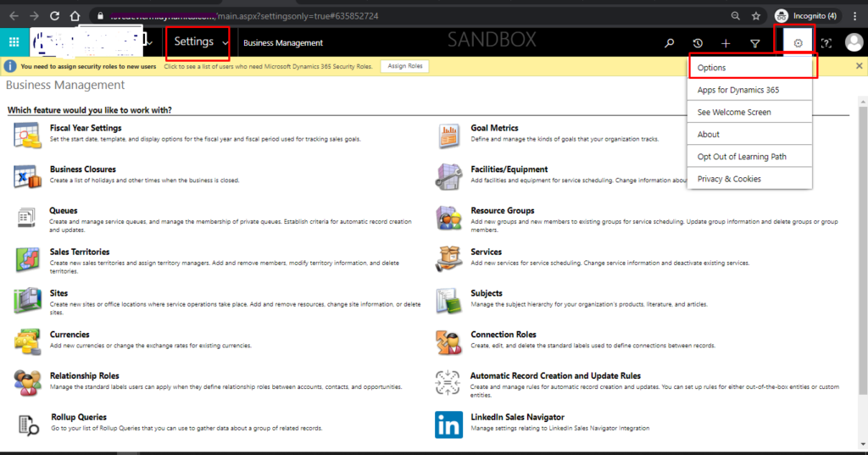Open About from the gear menu
The width and height of the screenshot is (868, 455).
point(749,134)
